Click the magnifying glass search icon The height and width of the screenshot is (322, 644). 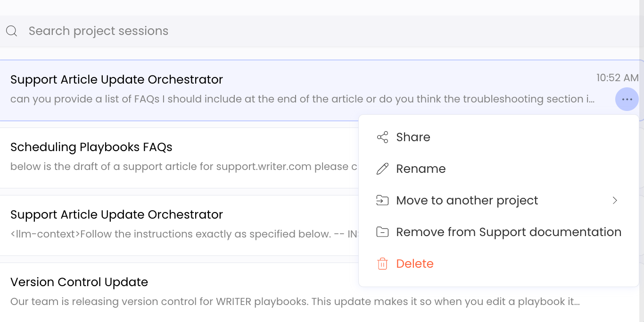coord(12,31)
